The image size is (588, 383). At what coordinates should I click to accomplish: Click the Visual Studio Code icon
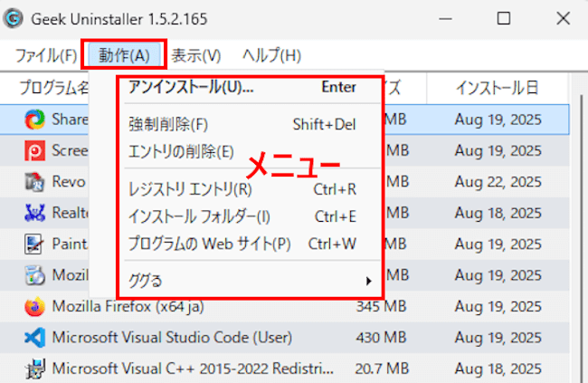[x=35, y=337]
